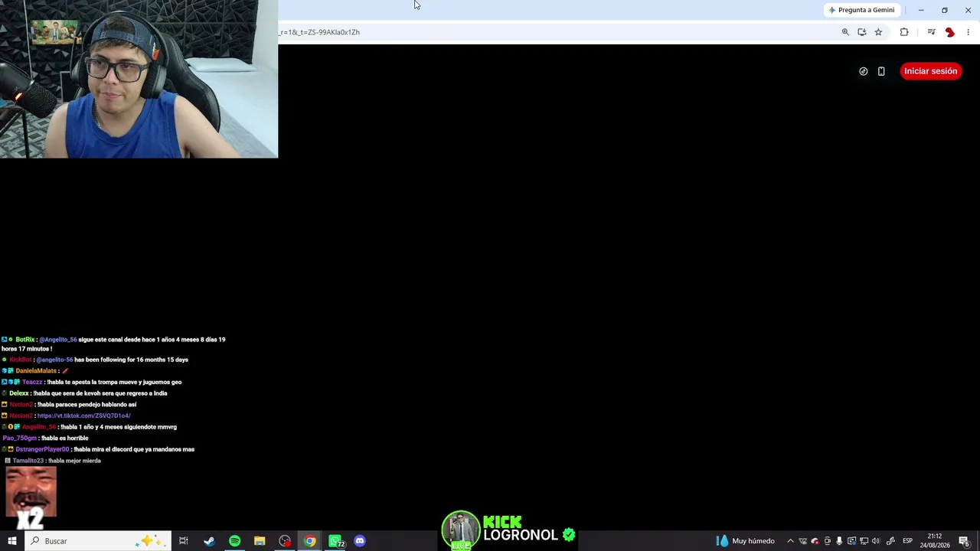Image resolution: width=980 pixels, height=551 pixels.
Task: Click the chat text "!habla mejor mierda"
Action: pos(74,461)
